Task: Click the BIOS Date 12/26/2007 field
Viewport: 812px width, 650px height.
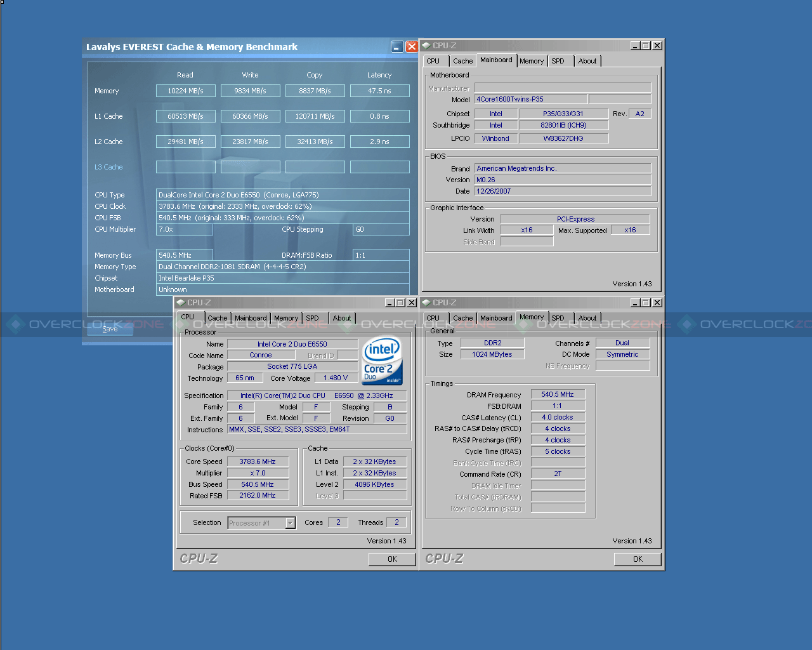Action: click(x=563, y=192)
